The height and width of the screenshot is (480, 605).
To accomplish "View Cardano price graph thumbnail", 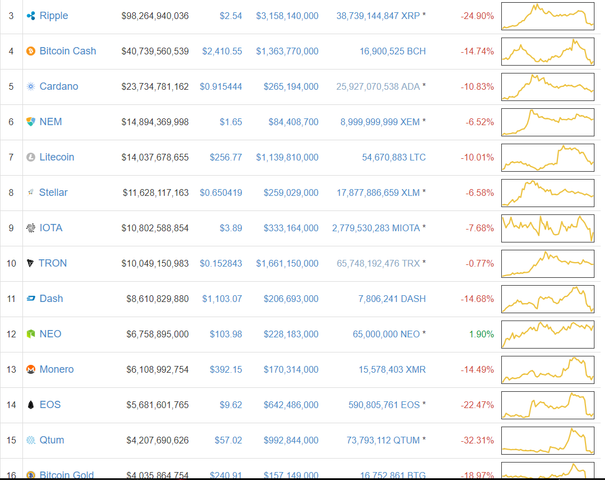I will tap(548, 87).
